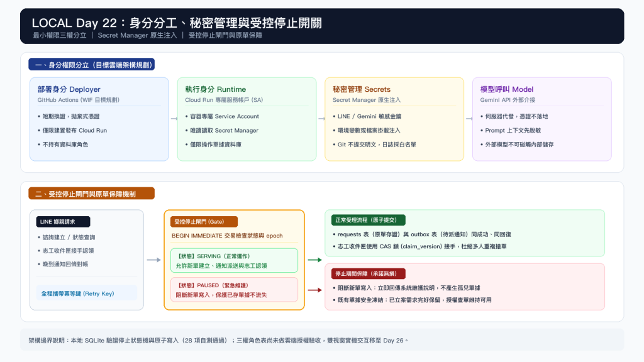Image resolution: width=644 pixels, height=362 pixels.
Task: Click the footer note mentioning 'SQLite' and 'Day 26'
Action: [x=218, y=340]
